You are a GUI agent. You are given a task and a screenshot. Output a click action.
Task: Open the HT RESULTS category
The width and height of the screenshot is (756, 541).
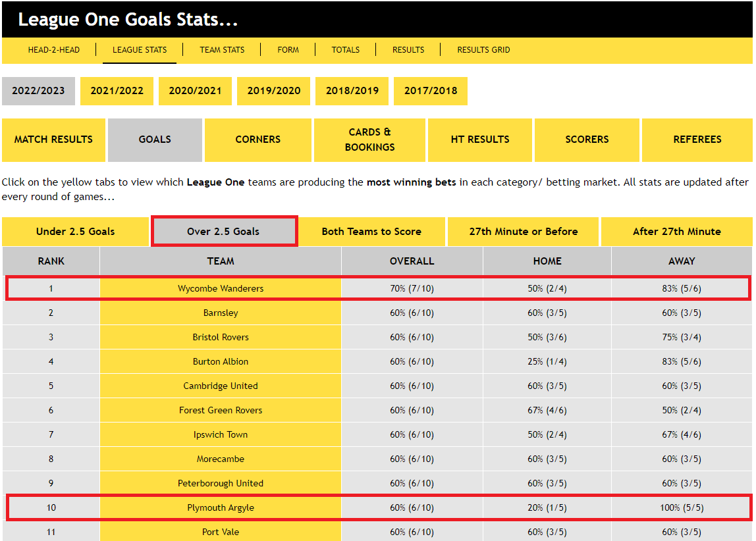[479, 140]
